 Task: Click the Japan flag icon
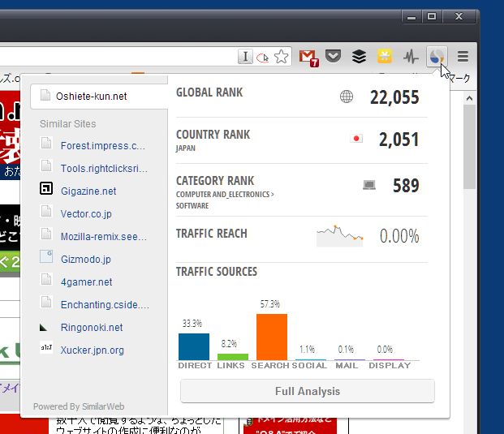(356, 139)
